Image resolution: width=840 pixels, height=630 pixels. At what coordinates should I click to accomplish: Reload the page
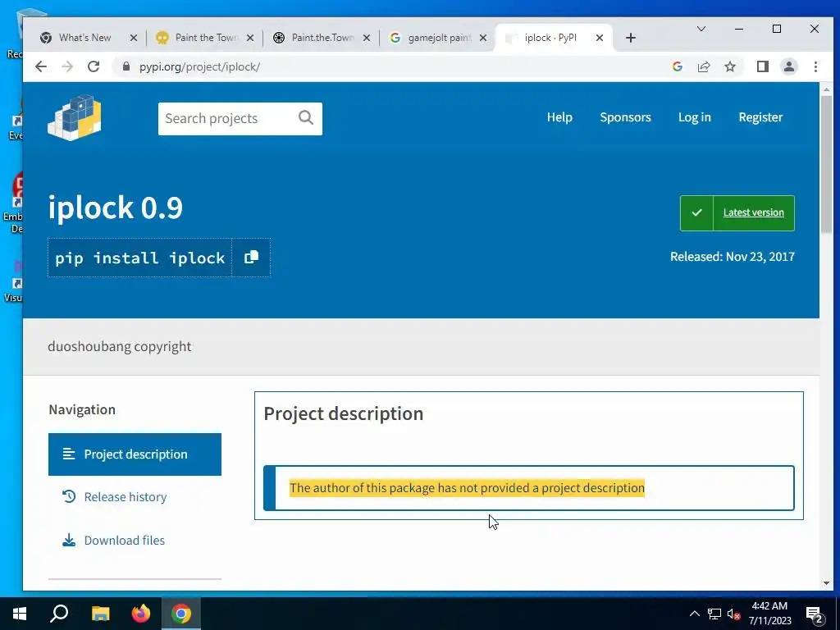[x=94, y=66]
